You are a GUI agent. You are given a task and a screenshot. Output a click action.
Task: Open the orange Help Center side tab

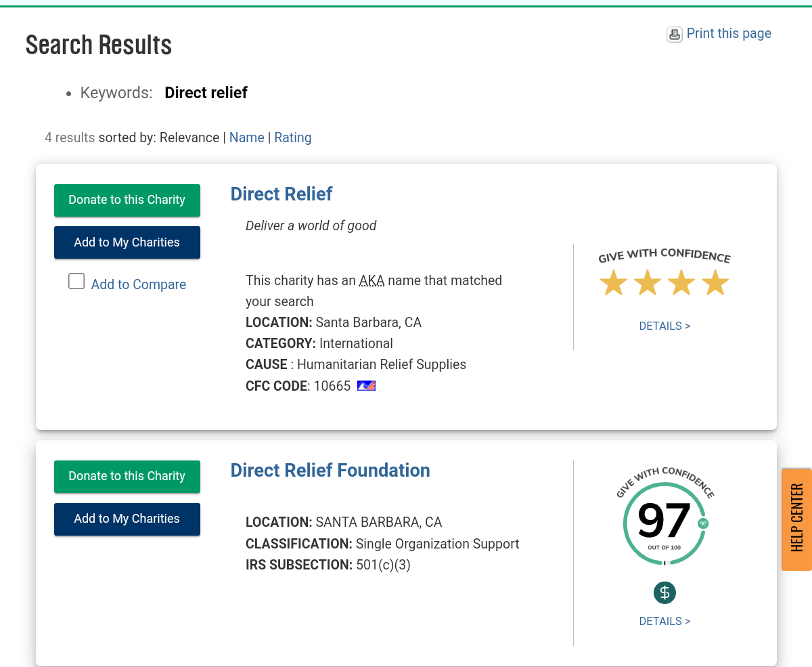tap(797, 519)
